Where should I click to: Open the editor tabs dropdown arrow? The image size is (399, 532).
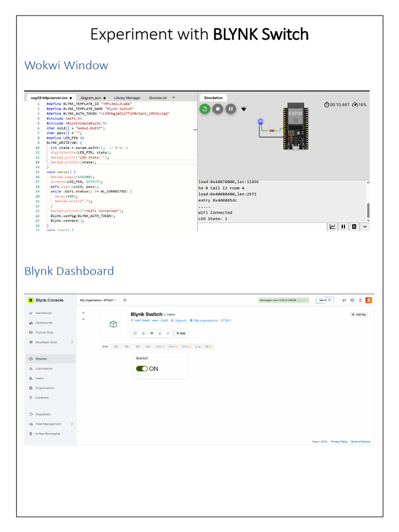tap(174, 98)
